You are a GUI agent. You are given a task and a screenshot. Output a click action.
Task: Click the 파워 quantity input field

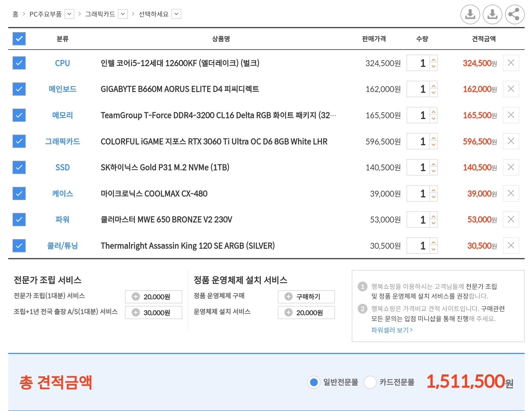[x=418, y=220]
